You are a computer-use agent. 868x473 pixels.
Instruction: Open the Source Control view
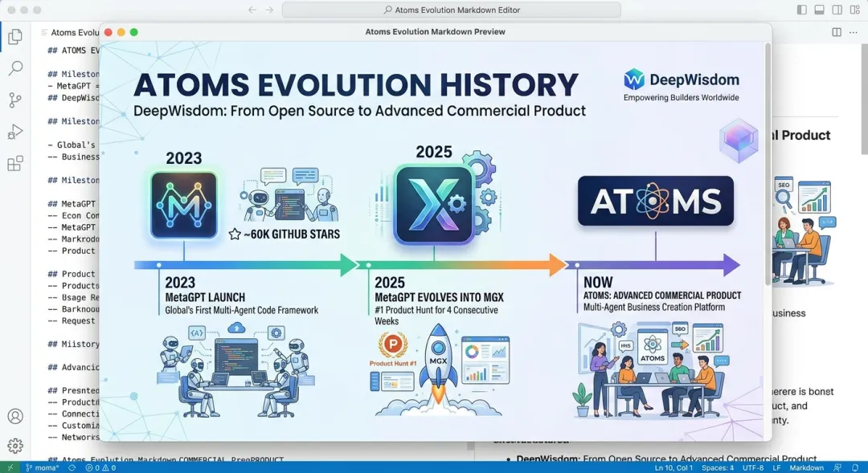(x=15, y=100)
